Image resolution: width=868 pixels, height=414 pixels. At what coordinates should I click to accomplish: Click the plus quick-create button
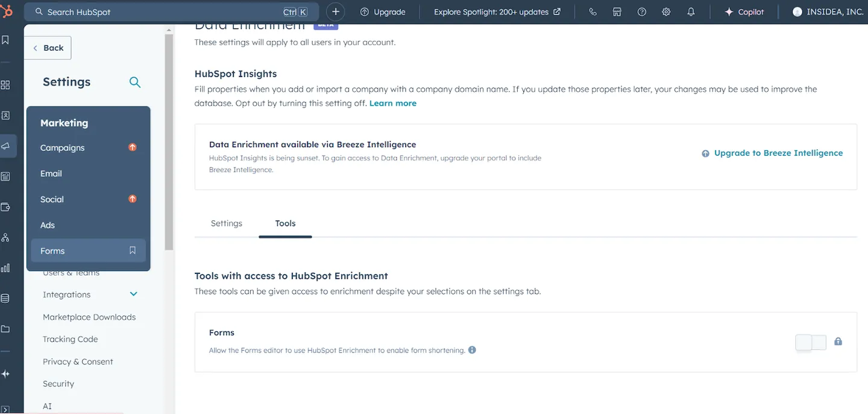[336, 11]
